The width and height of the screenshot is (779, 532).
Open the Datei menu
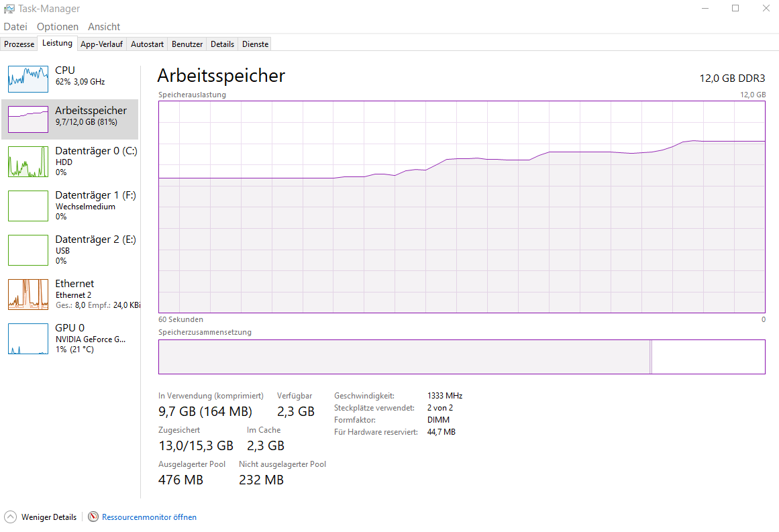tap(15, 27)
